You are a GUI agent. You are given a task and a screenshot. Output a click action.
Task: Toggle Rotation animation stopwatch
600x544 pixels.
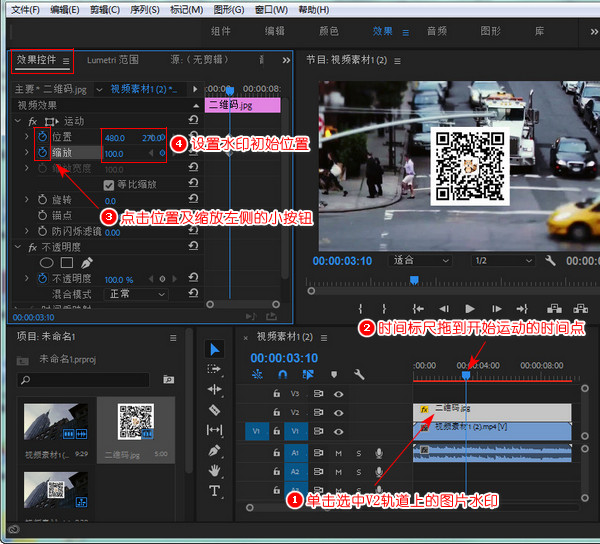(x=42, y=199)
